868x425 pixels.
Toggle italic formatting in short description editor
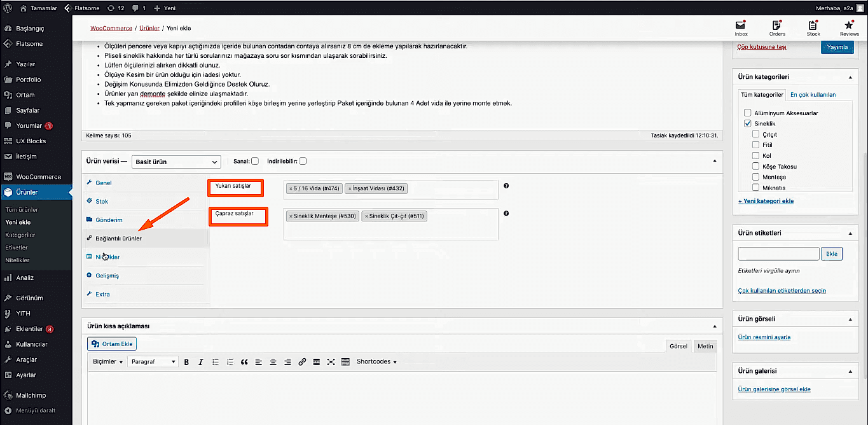201,361
